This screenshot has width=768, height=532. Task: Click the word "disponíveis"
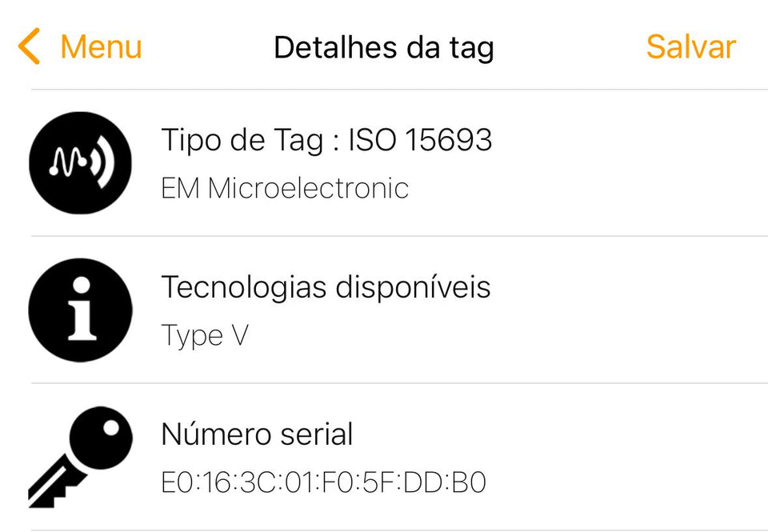[x=413, y=287]
